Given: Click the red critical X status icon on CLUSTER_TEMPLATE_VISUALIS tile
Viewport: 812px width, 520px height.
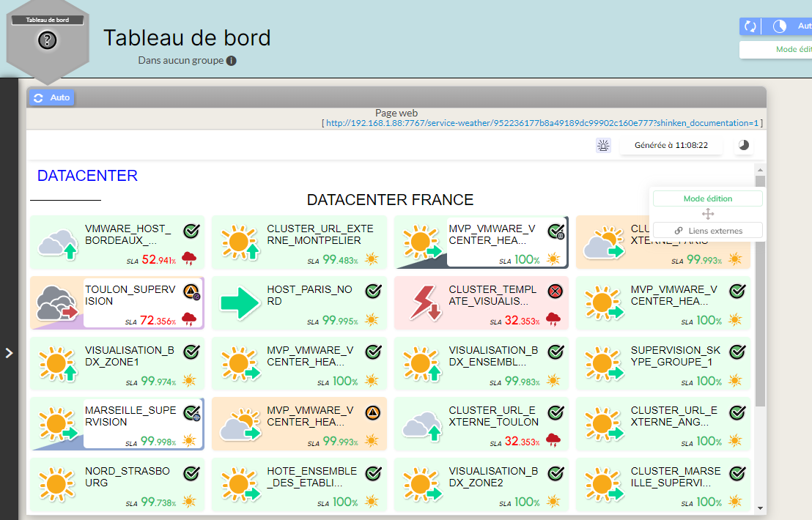Looking at the screenshot, I should 556,291.
